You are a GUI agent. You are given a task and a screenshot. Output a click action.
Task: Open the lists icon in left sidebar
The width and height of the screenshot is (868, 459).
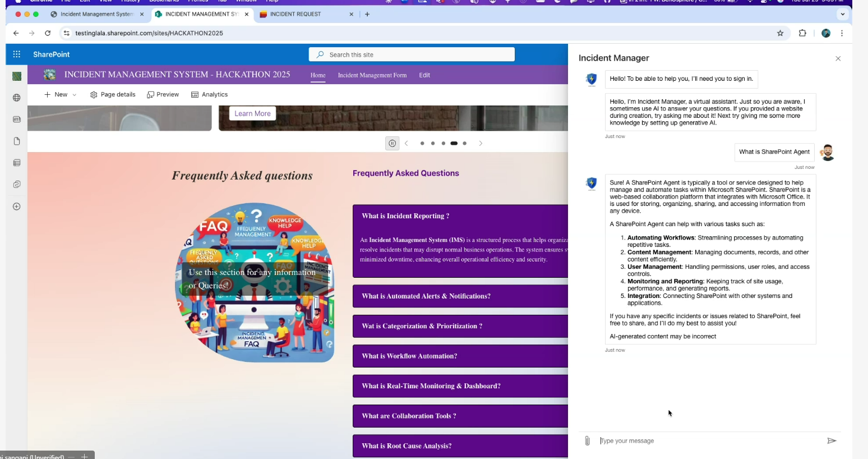(17, 163)
